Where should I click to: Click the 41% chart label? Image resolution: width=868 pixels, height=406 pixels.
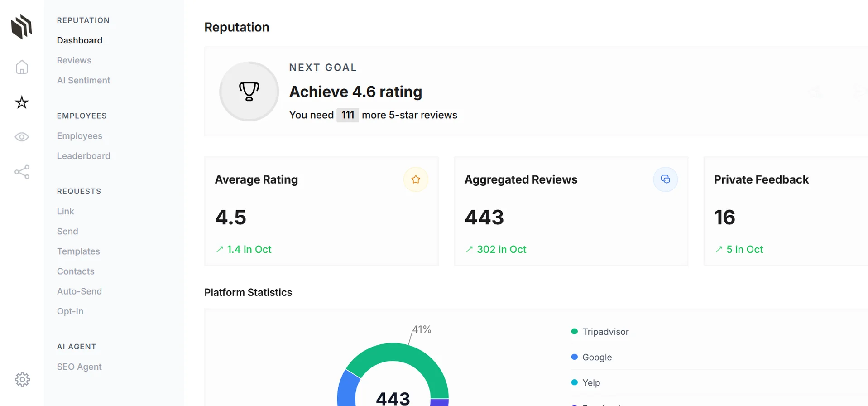422,329
